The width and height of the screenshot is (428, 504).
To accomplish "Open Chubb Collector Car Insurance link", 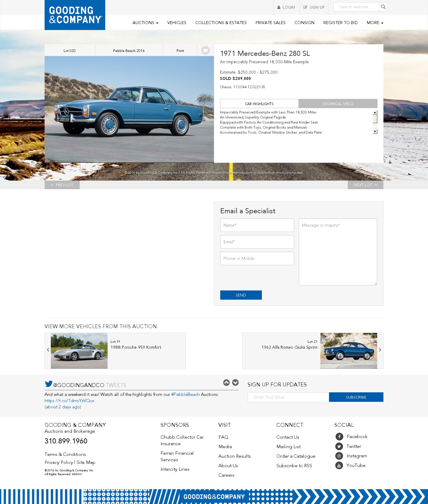I will coord(182,440).
